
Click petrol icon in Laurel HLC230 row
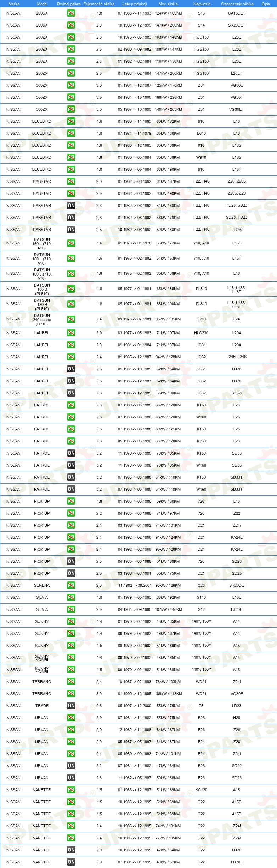point(71,333)
